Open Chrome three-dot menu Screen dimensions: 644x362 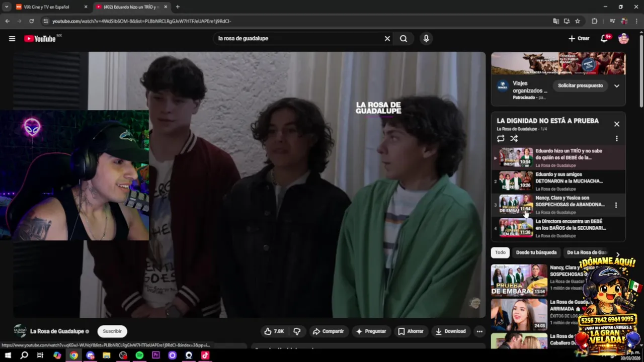(636, 21)
